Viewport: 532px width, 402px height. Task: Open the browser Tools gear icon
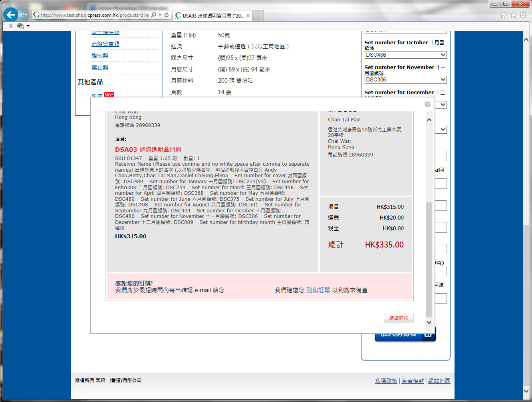(523, 15)
